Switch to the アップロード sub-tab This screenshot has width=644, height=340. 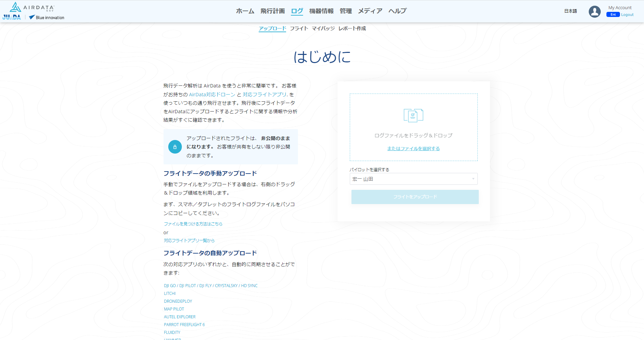273,28
